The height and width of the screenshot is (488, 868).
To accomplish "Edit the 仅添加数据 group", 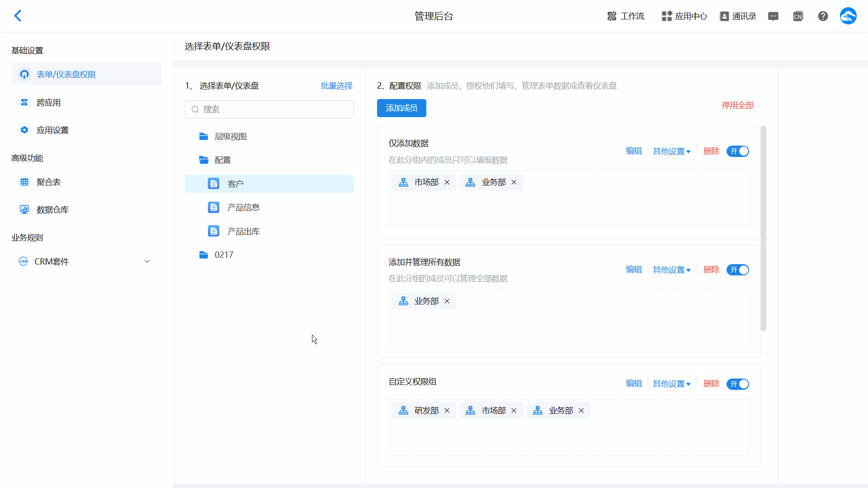I will coord(634,151).
